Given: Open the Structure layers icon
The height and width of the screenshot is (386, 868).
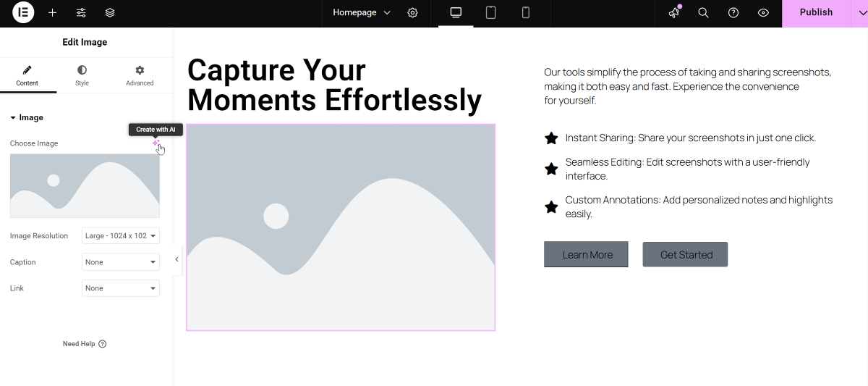Looking at the screenshot, I should click(x=110, y=13).
